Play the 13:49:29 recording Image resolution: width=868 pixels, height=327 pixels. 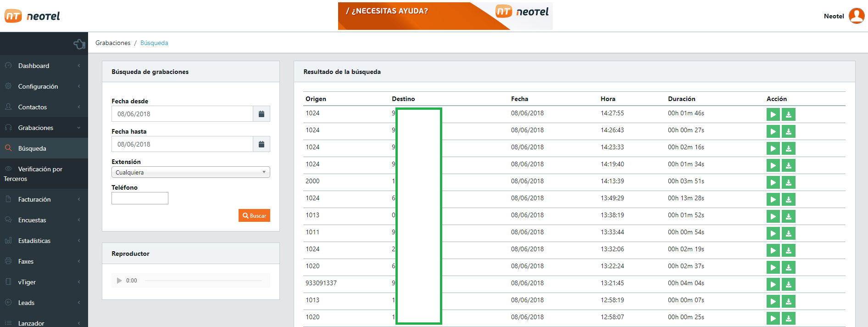pos(773,199)
